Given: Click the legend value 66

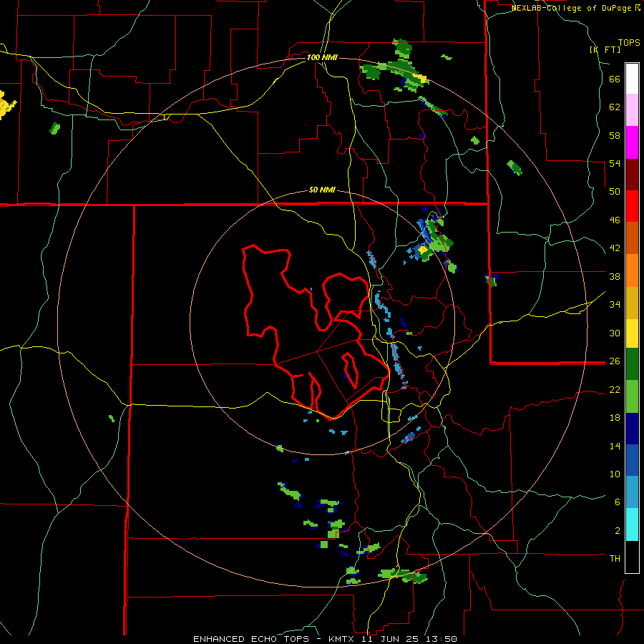Looking at the screenshot, I should [615, 79].
